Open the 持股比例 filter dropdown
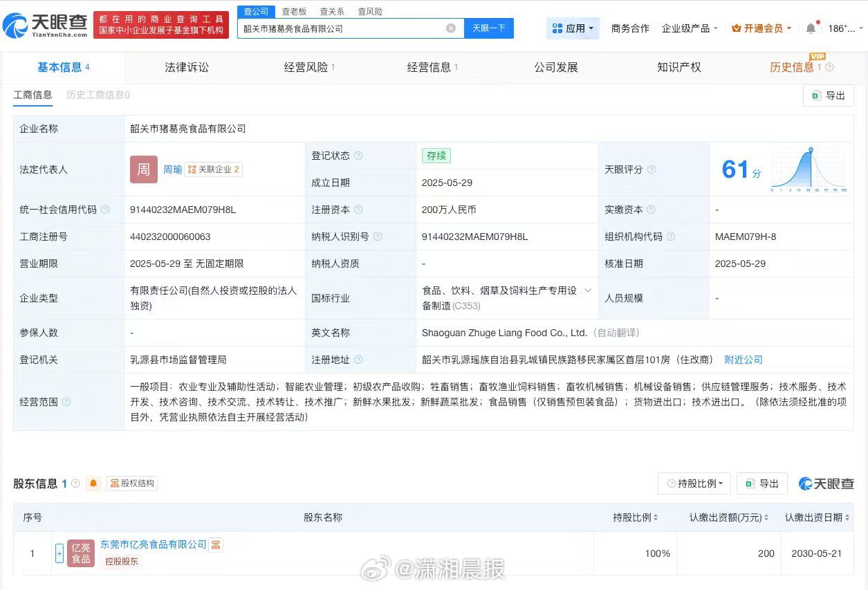This screenshot has width=868, height=590. pos(694,483)
